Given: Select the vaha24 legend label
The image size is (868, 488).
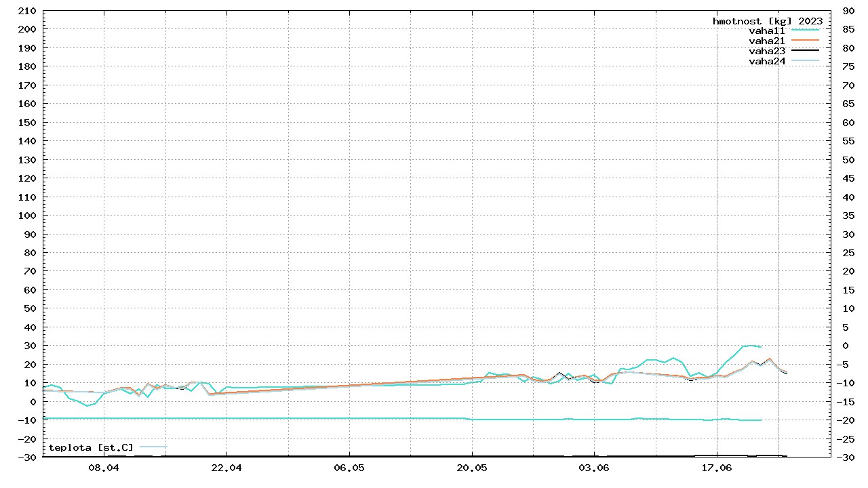Looking at the screenshot, I should point(767,61).
